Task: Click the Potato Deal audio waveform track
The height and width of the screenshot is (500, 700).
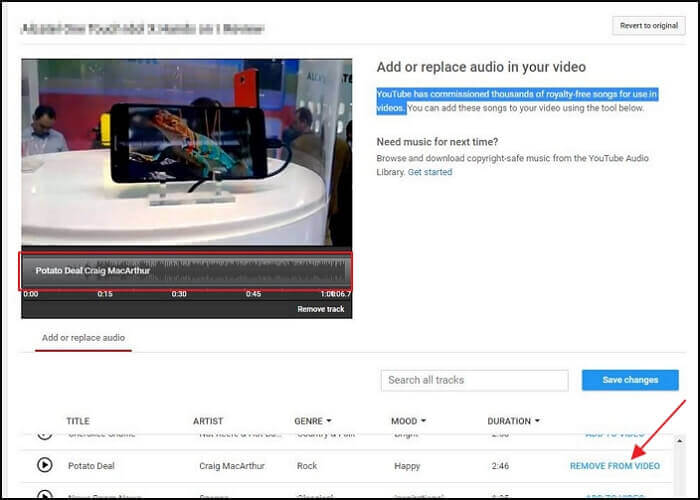Action: 185,271
